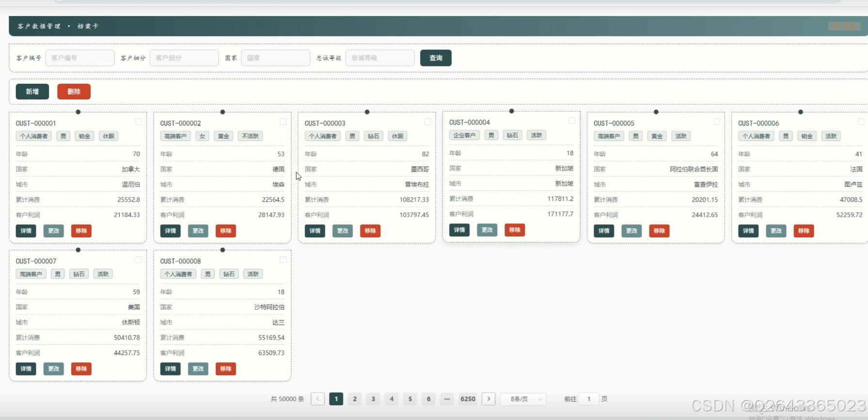Click the 查询 search button
868x420 pixels.
[436, 58]
